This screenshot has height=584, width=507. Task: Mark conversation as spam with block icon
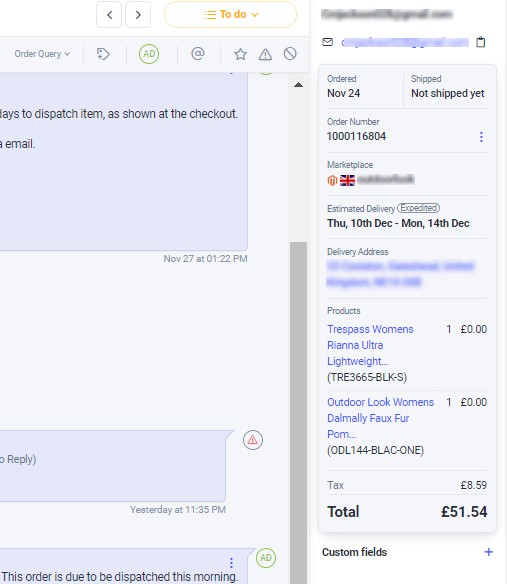tap(290, 54)
